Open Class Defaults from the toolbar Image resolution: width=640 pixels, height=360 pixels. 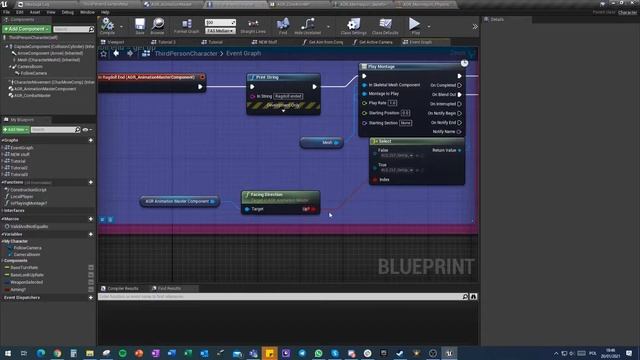point(385,25)
